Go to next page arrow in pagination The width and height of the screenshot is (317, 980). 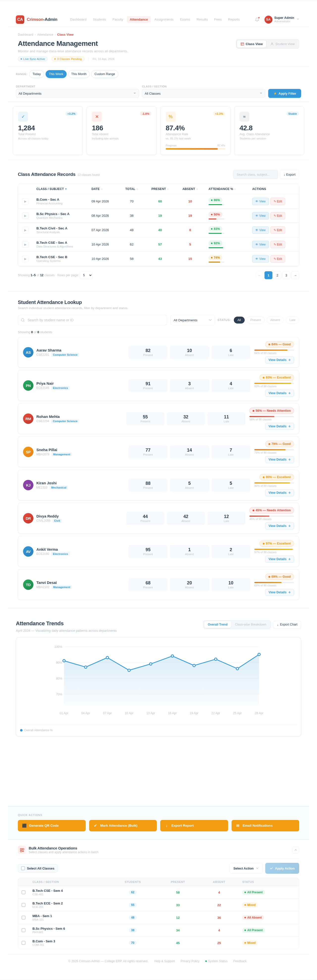pyautogui.click(x=295, y=275)
